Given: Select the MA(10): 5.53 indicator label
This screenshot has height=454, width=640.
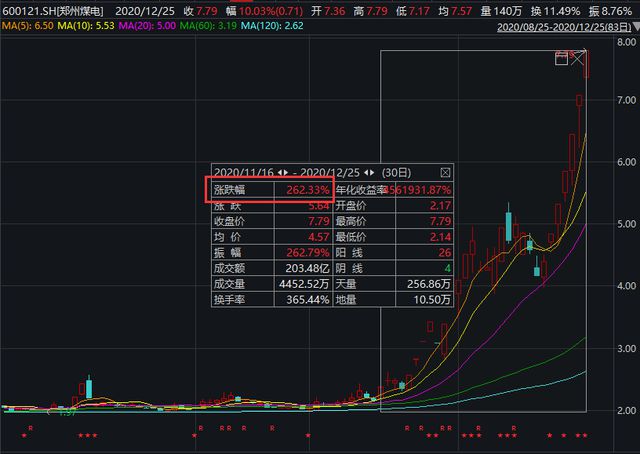Looking at the screenshot, I should [x=86, y=26].
